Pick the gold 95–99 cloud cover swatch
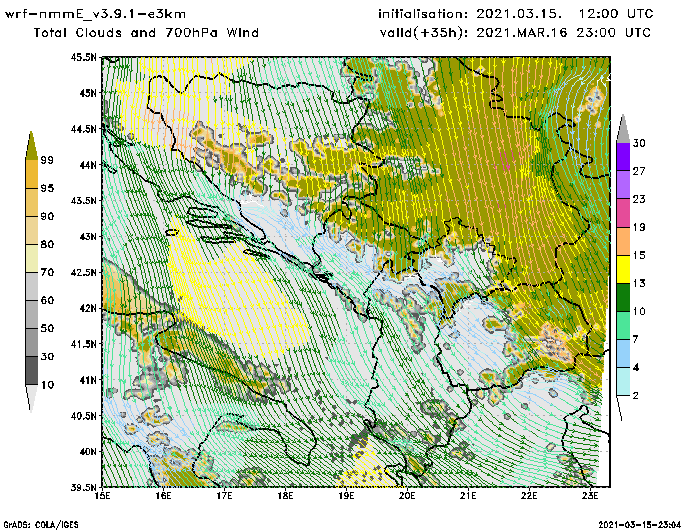This screenshot has width=700, height=530. pos(32,174)
